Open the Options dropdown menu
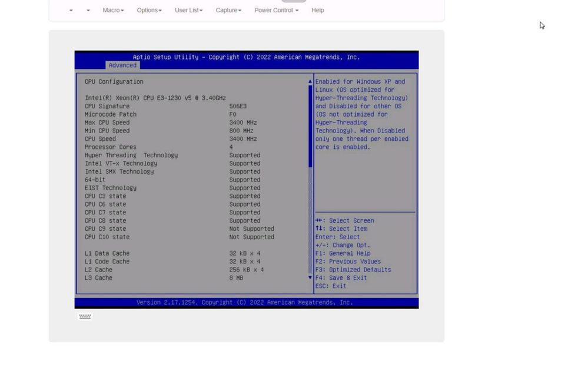Screen dimensions: 588x387 click(x=150, y=10)
